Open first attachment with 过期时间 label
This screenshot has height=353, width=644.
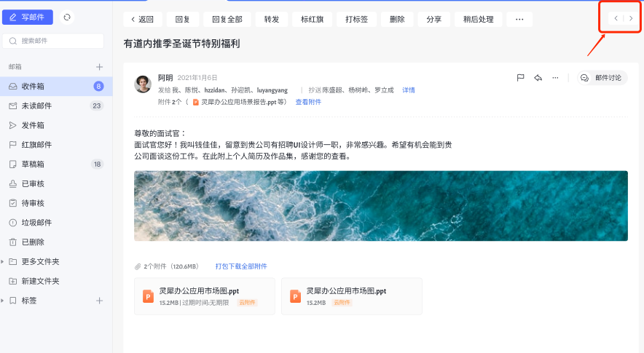pos(205,296)
